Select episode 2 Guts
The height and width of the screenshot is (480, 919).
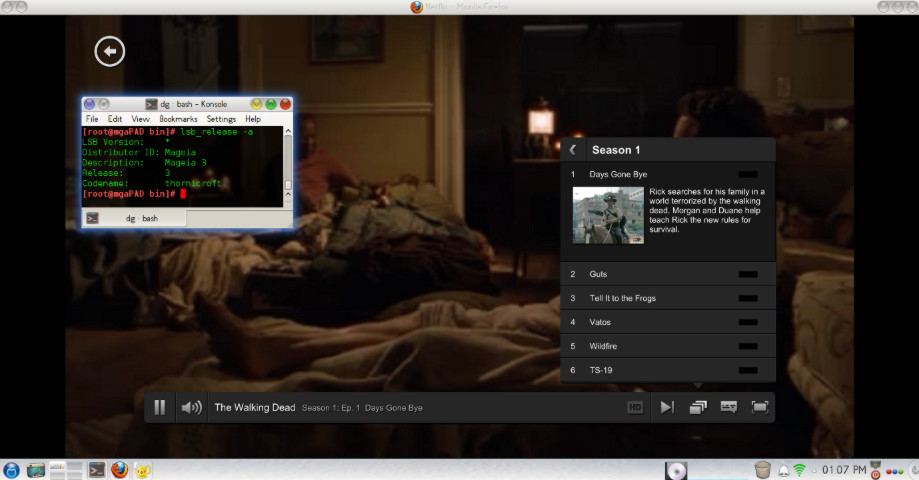668,274
